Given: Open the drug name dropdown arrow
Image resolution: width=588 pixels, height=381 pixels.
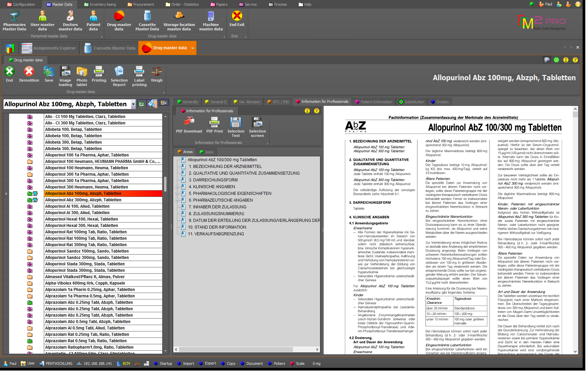Looking at the screenshot, I should 133,104.
